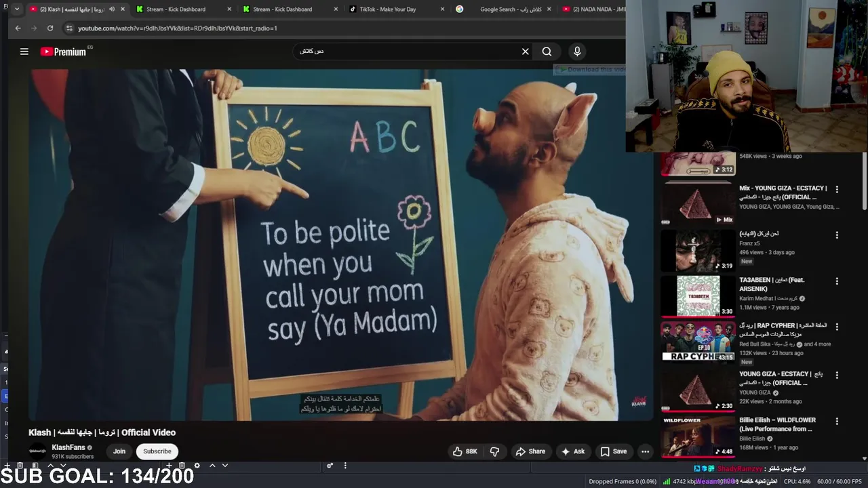Select the browser address bar URL
The width and height of the screenshot is (868, 488).
point(178,28)
